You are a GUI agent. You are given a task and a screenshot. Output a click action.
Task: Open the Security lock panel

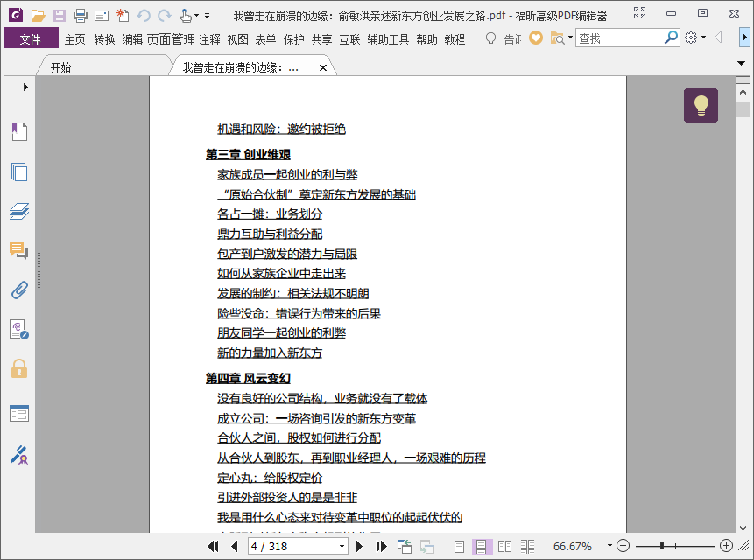[x=19, y=368]
